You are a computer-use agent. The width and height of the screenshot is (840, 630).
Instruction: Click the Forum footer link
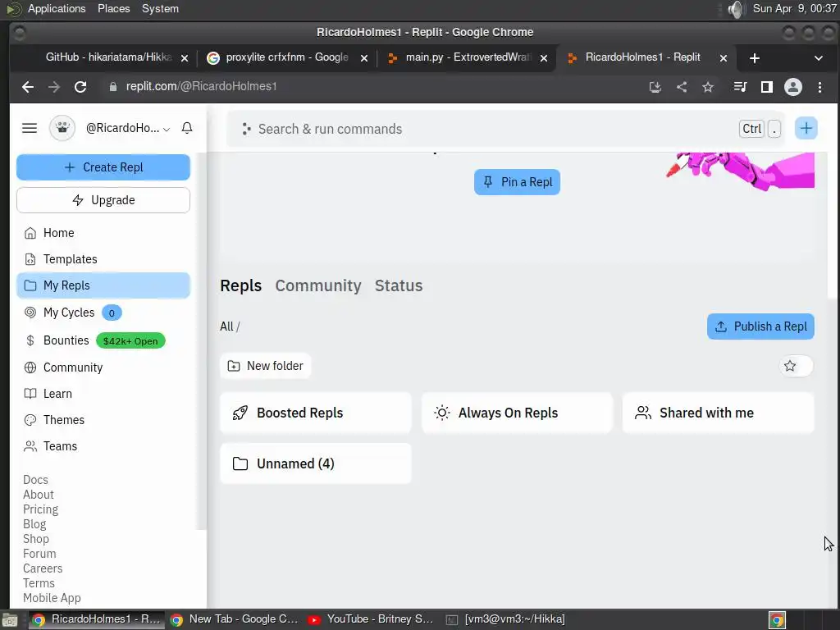click(x=39, y=554)
